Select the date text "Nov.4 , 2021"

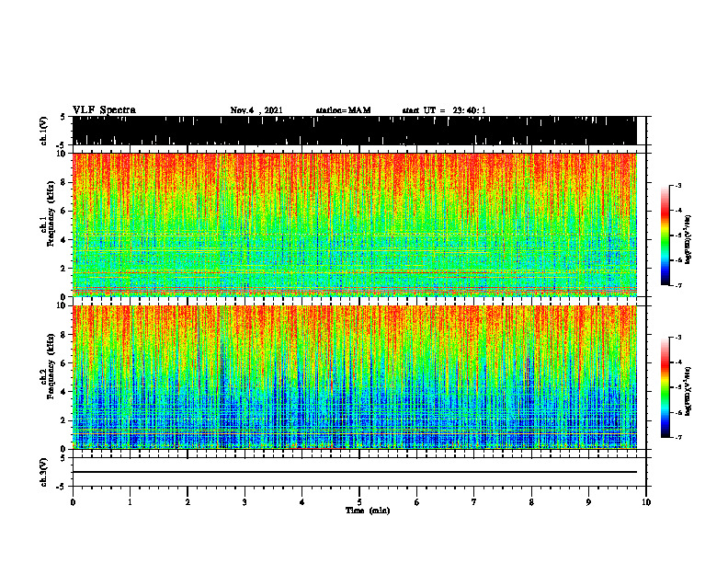coord(256,110)
